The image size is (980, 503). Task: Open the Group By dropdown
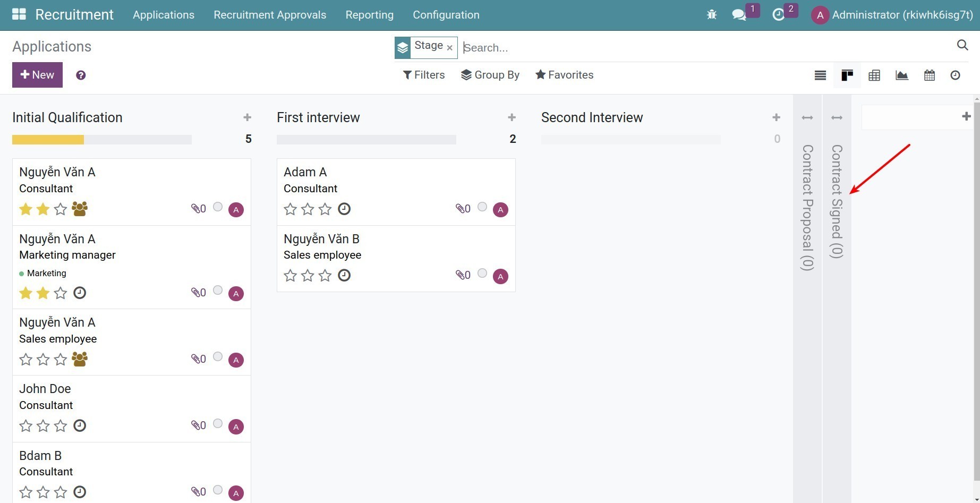coord(490,75)
